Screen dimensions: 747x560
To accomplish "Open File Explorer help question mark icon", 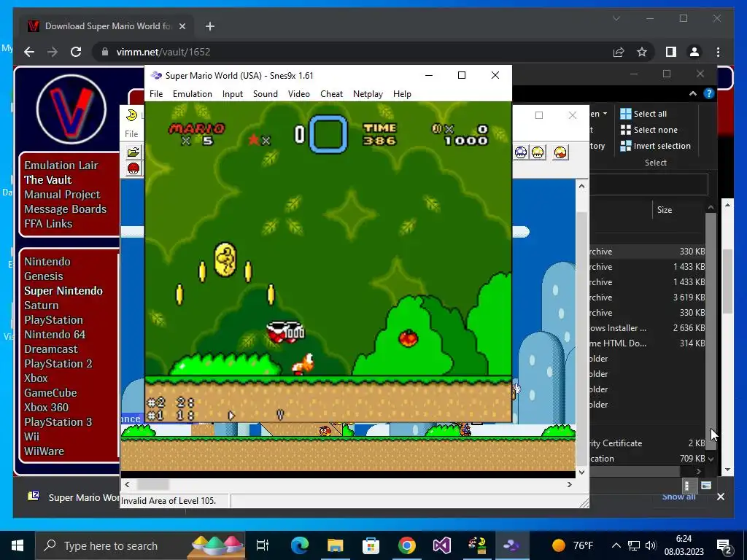I will [x=709, y=94].
